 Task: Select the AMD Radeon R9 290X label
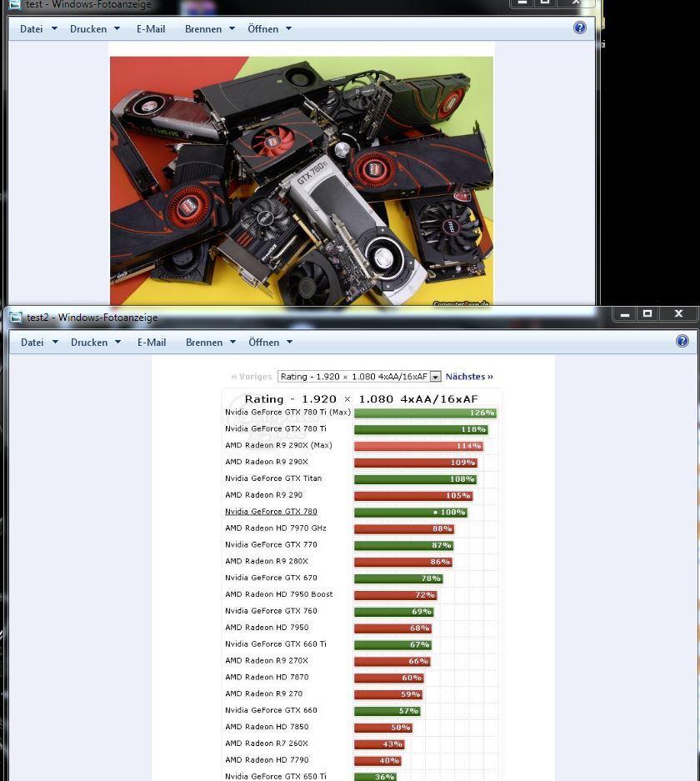pyautogui.click(x=267, y=462)
